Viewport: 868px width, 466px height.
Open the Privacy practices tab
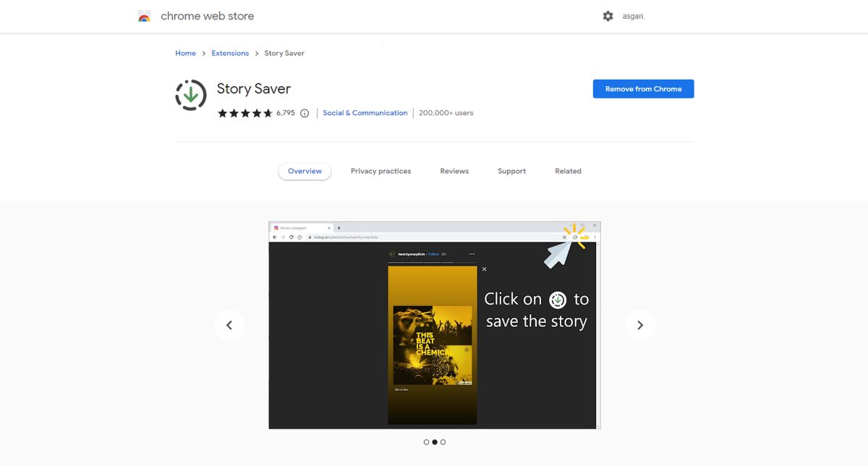point(380,171)
